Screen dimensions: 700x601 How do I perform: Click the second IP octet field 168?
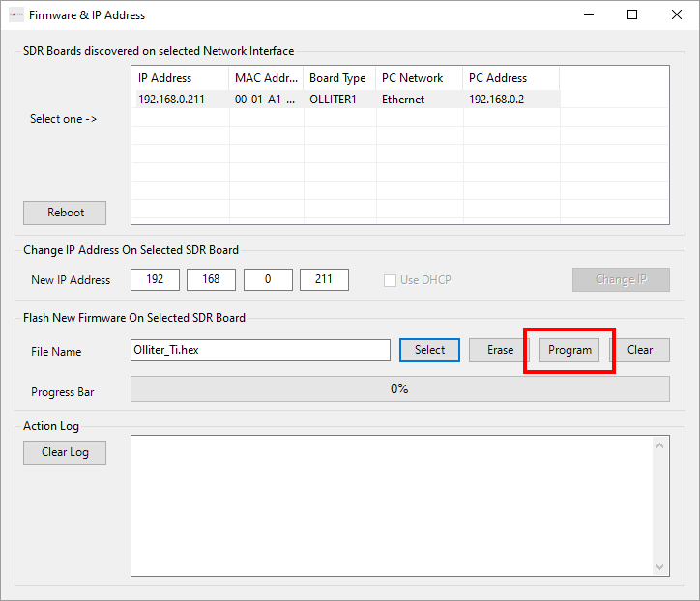pos(211,280)
